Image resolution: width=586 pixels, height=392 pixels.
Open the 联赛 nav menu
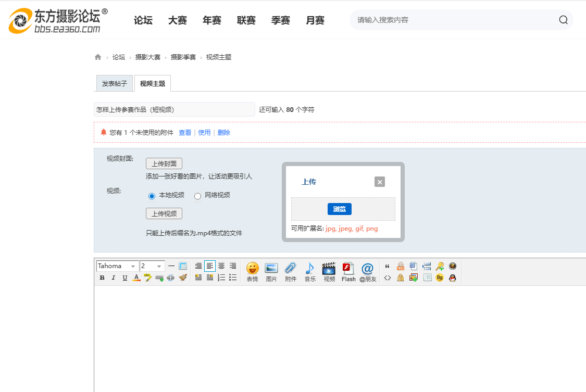coord(246,20)
